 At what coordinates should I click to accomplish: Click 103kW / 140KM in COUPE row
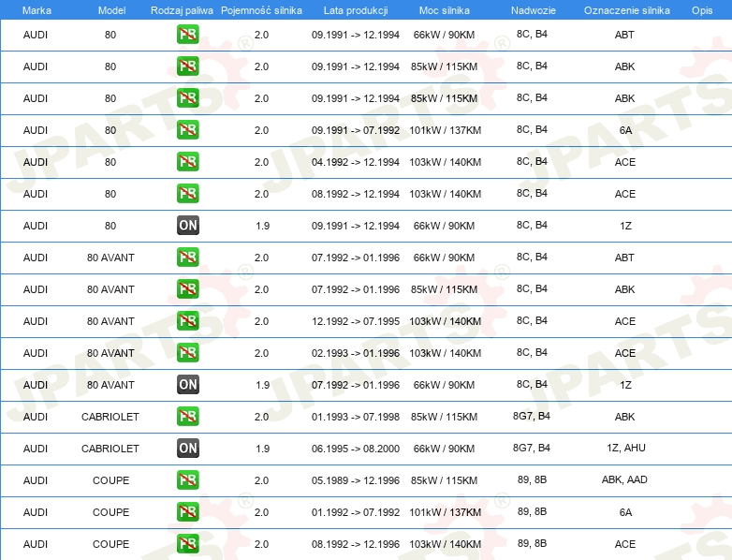445,544
